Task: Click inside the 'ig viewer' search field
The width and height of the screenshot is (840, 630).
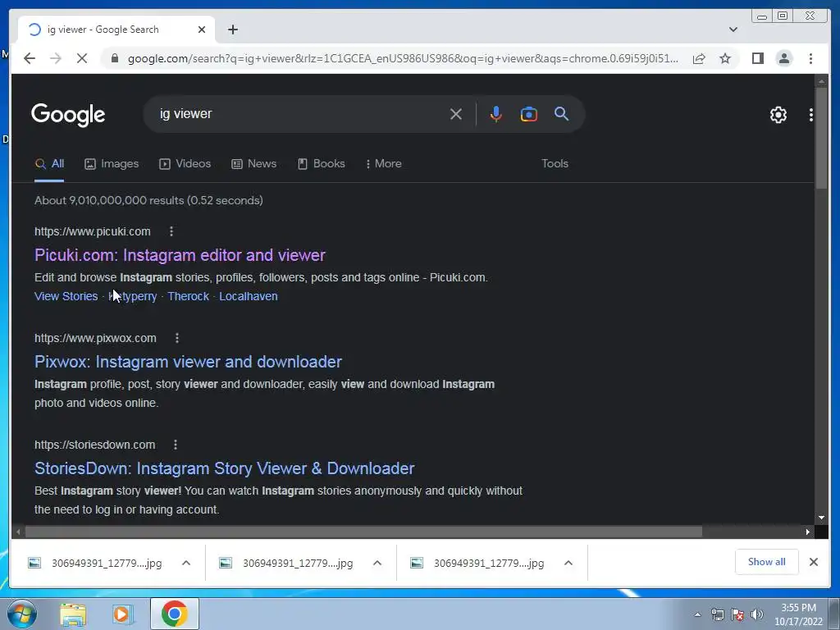Action: [300, 114]
